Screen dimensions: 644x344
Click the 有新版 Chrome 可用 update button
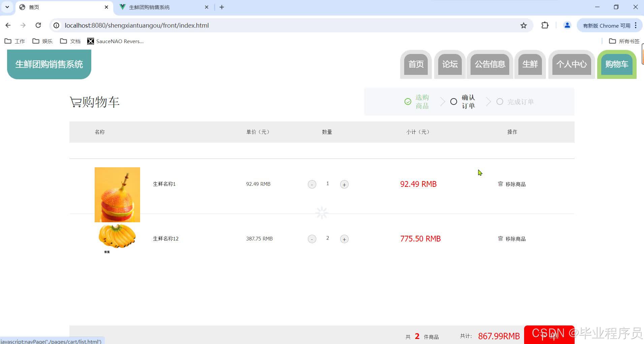607,26
